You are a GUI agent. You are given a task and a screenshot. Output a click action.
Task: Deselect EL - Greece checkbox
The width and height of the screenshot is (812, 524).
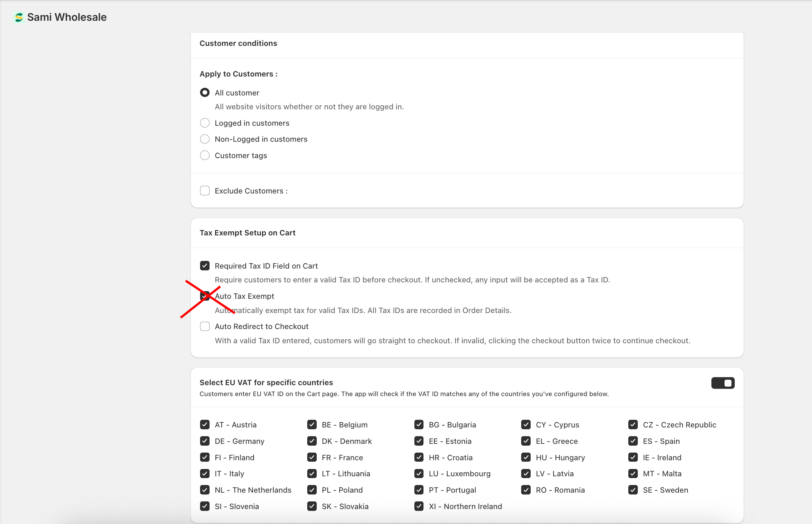tap(526, 441)
